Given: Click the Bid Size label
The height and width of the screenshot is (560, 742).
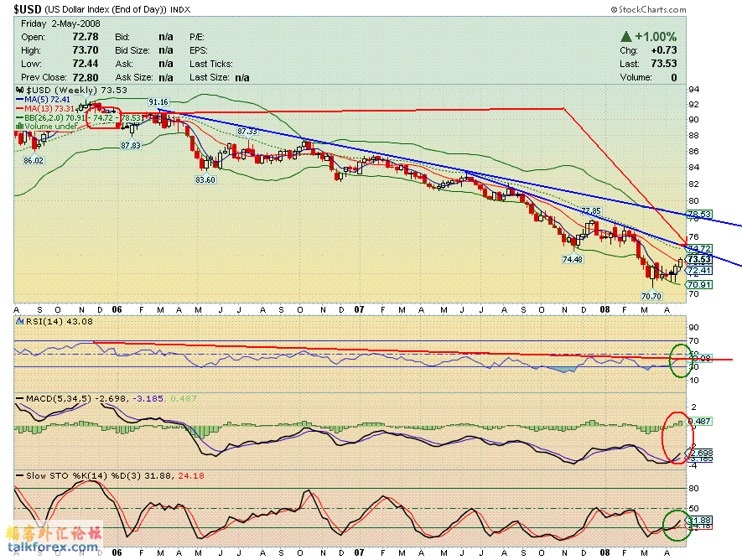Looking at the screenshot, I should click(132, 50).
